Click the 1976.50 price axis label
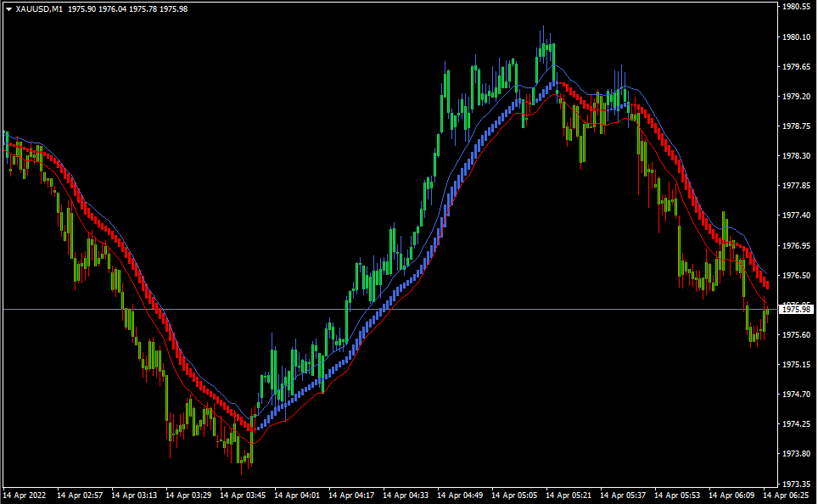 pyautogui.click(x=795, y=276)
